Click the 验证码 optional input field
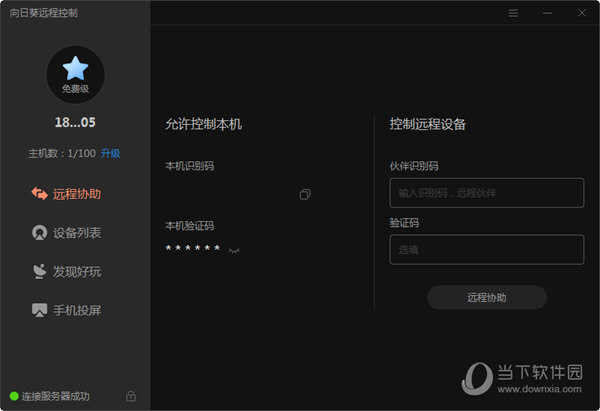 (x=487, y=250)
